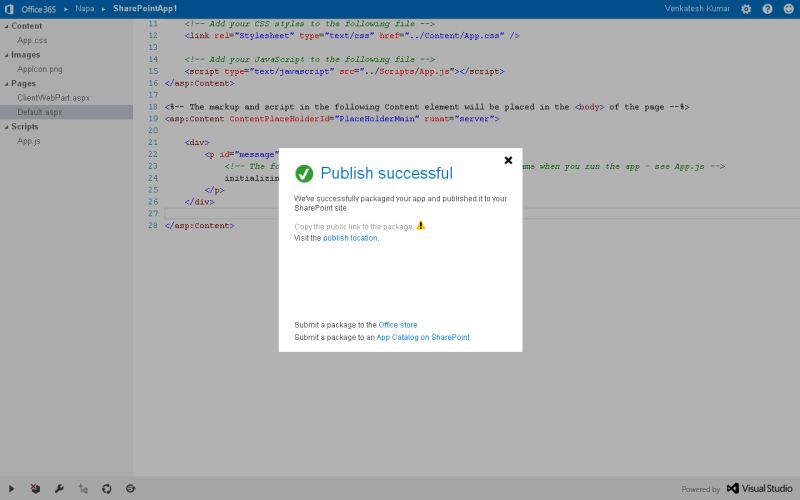Collapse the Content folder
This screenshot has width=800, height=500.
click(x=7, y=26)
